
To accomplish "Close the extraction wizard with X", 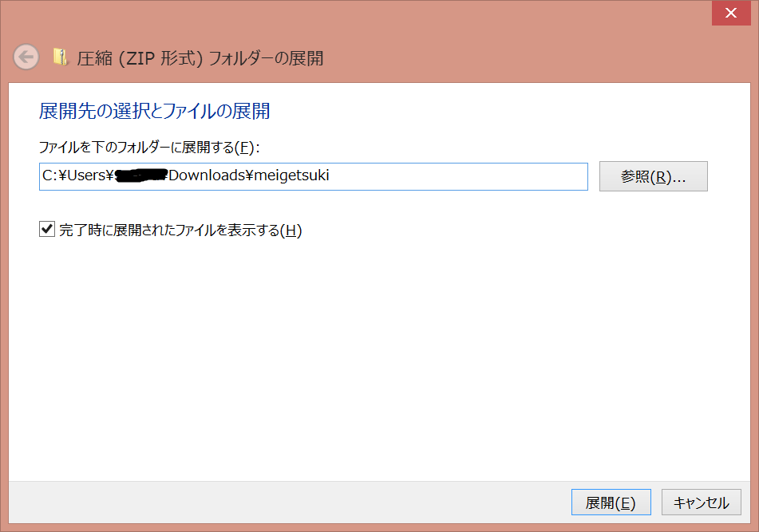I will (731, 13).
